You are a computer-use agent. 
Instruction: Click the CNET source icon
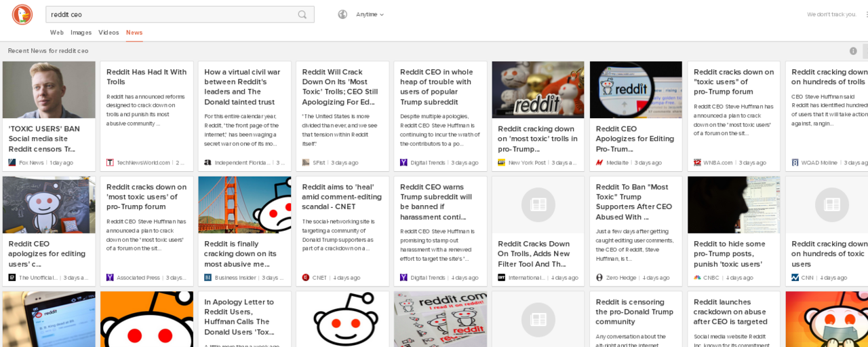coord(306,277)
